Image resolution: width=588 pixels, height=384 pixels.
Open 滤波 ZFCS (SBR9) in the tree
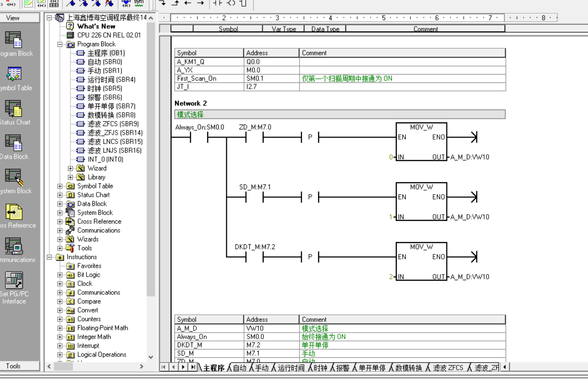click(113, 124)
